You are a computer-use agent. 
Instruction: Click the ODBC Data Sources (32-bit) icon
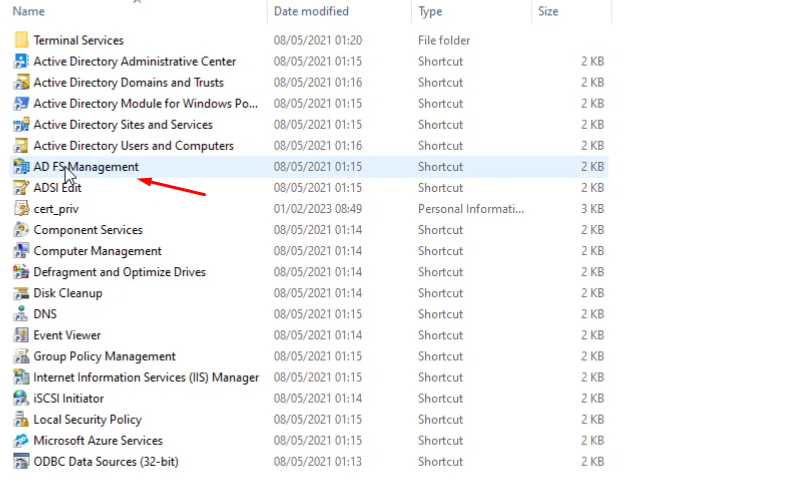pos(21,462)
